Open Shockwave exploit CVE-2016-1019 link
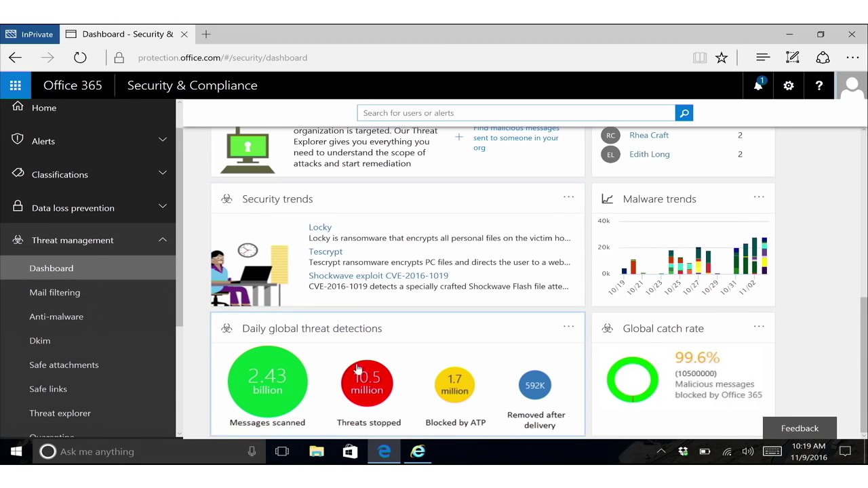Screen dimensions: 868x488 coord(378,276)
